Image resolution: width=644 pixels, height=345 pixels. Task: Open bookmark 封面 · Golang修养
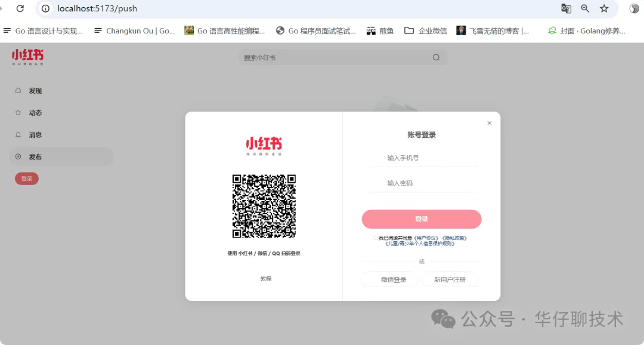point(587,31)
